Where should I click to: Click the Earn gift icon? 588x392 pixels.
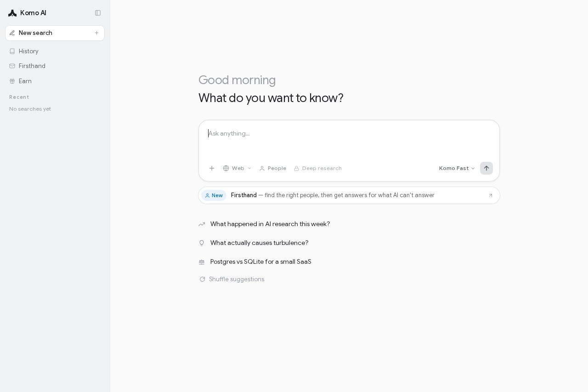12,81
